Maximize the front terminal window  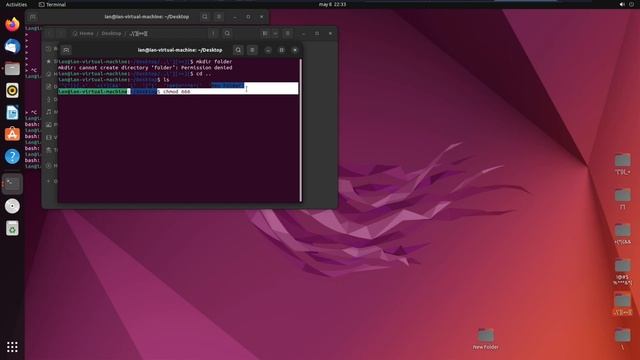click(282, 50)
